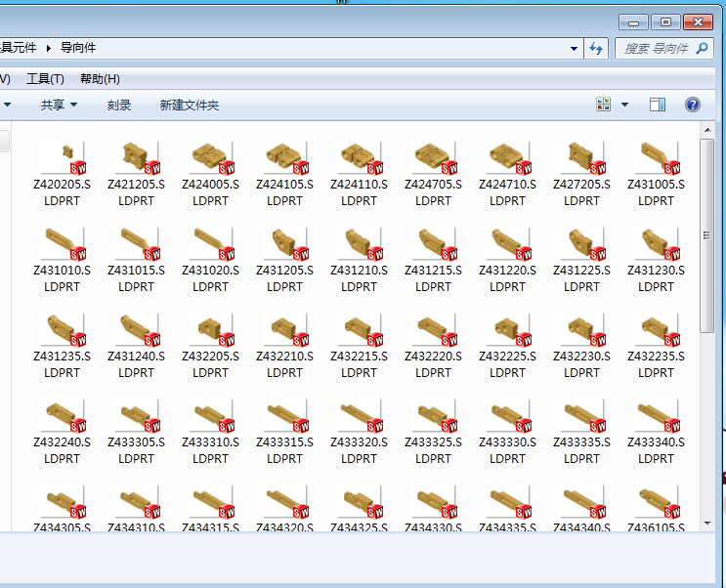Select the Z431020.SLDPRT part file
This screenshot has width=726, height=588.
pyautogui.click(x=211, y=260)
